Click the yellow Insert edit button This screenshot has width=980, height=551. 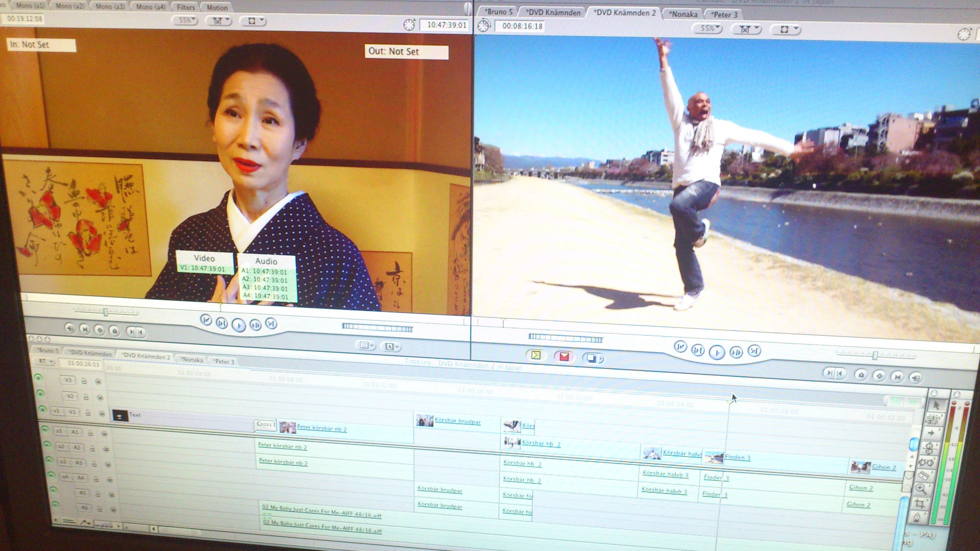(536, 355)
